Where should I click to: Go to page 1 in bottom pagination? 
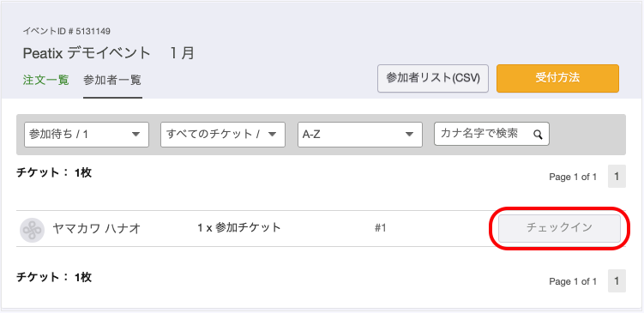click(617, 281)
